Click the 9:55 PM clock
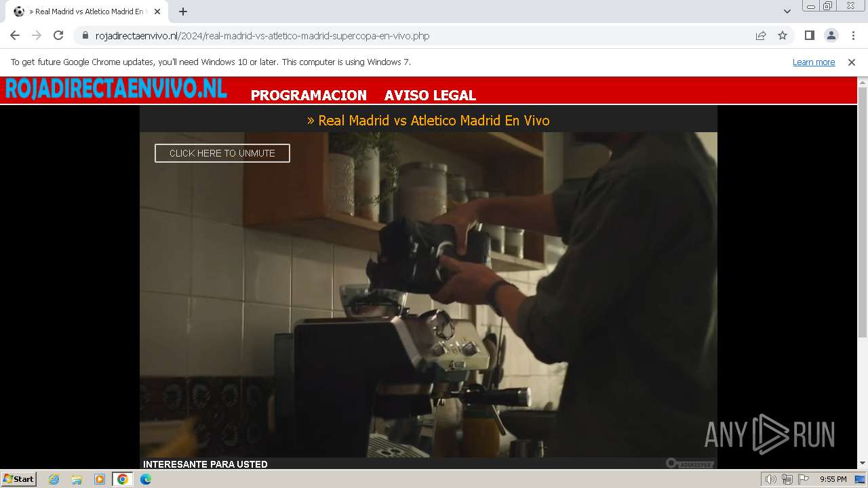The width and height of the screenshot is (868, 488). (x=833, y=479)
